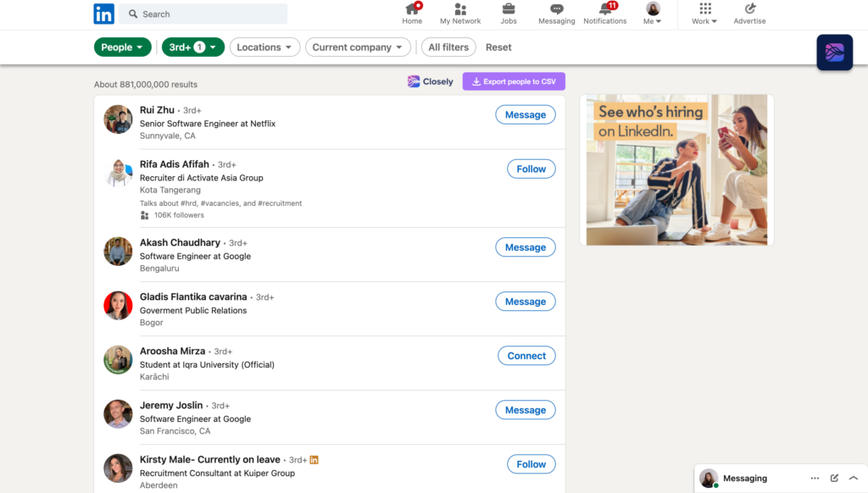Open the 3rd+ connections filter dropdown
The image size is (868, 493).
[x=193, y=47]
